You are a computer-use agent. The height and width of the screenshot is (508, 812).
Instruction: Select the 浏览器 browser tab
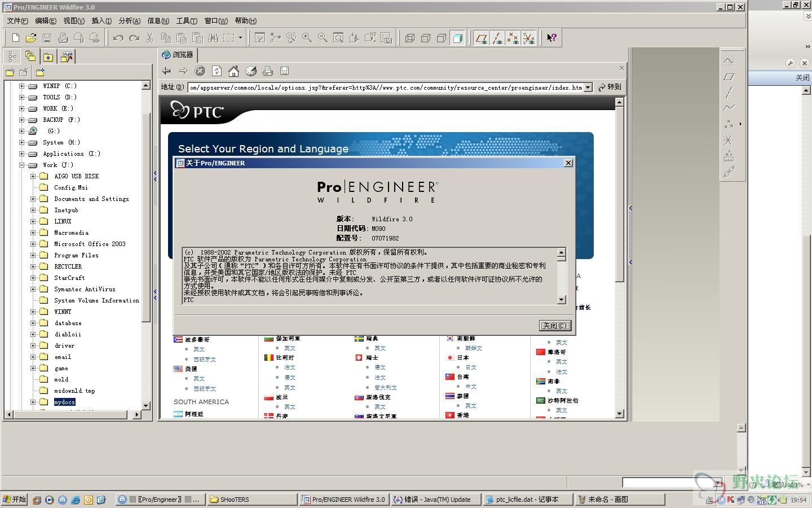point(178,55)
